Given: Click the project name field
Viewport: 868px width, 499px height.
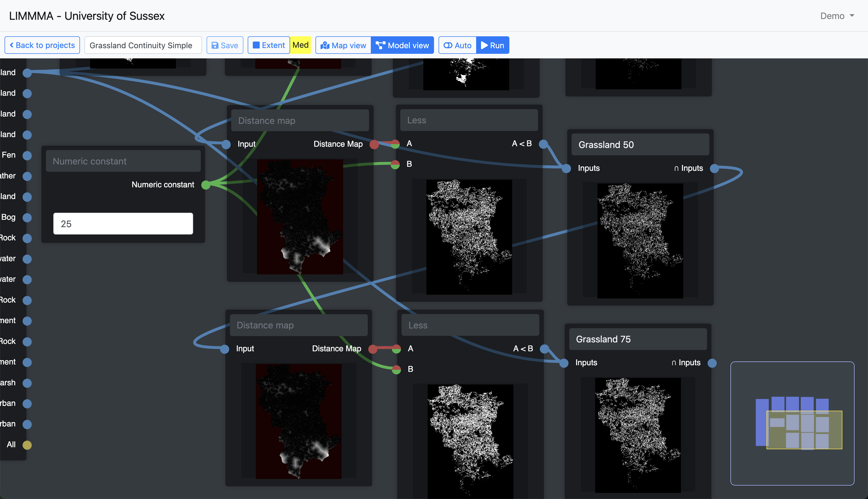Looking at the screenshot, I should coord(143,45).
